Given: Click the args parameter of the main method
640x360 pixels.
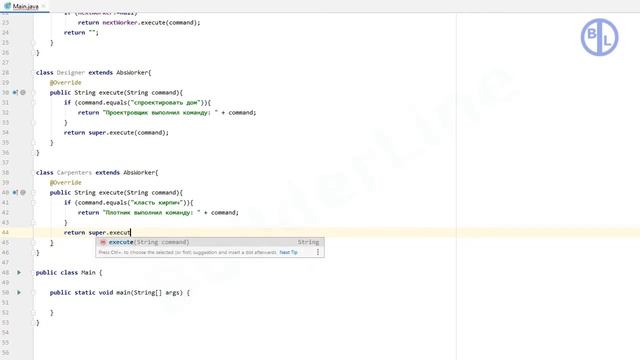Looking at the screenshot, I should coord(173,293).
